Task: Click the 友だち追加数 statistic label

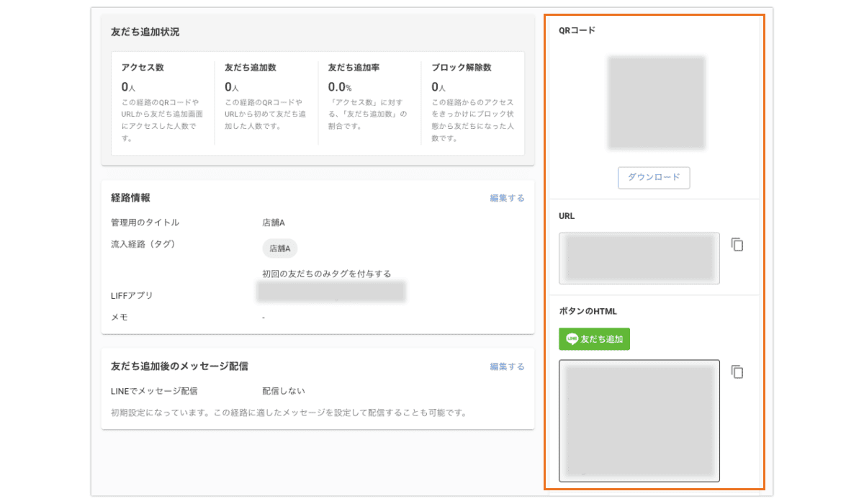Action: (x=251, y=68)
